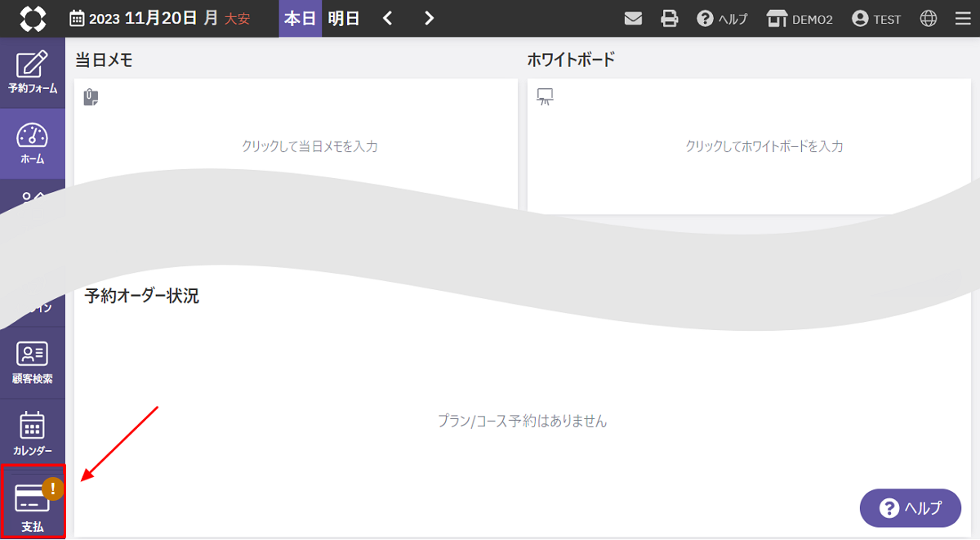Click the printer icon in the header
Viewport: 980px width, 540px height.
coord(670,19)
